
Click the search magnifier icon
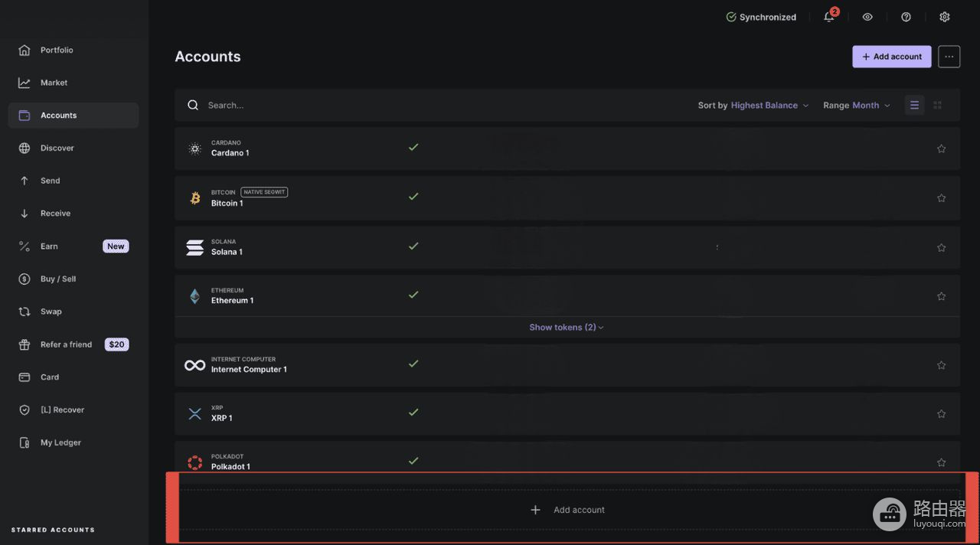pos(193,105)
